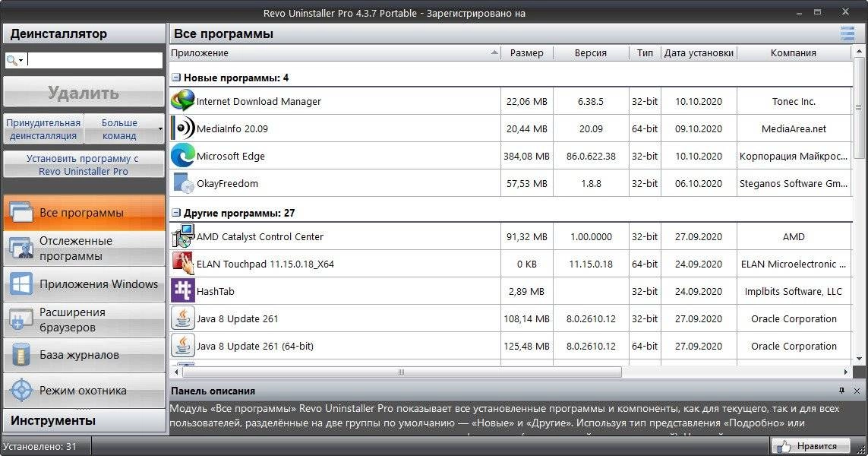868x456 pixels.
Task: Click the magnifier search icon
Action: (11, 60)
